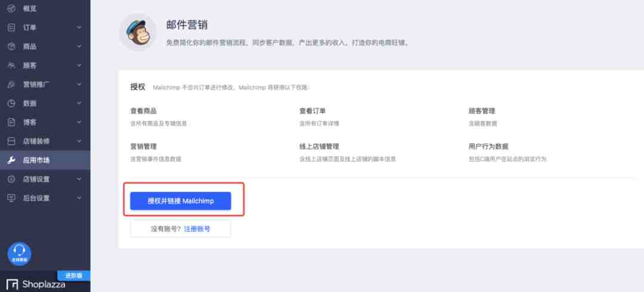Click the 注册账号 link
Viewport: 644px width, 292px height.
[197, 229]
